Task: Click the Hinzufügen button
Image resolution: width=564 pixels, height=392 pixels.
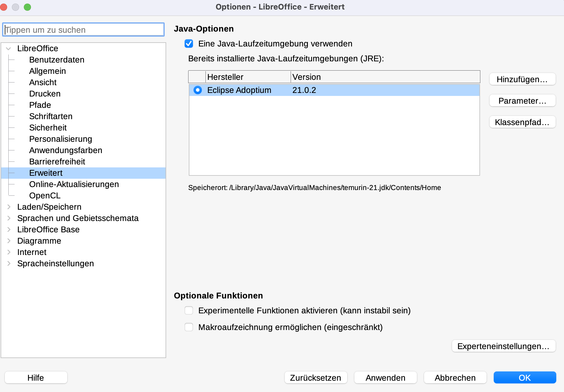Action: (x=522, y=80)
